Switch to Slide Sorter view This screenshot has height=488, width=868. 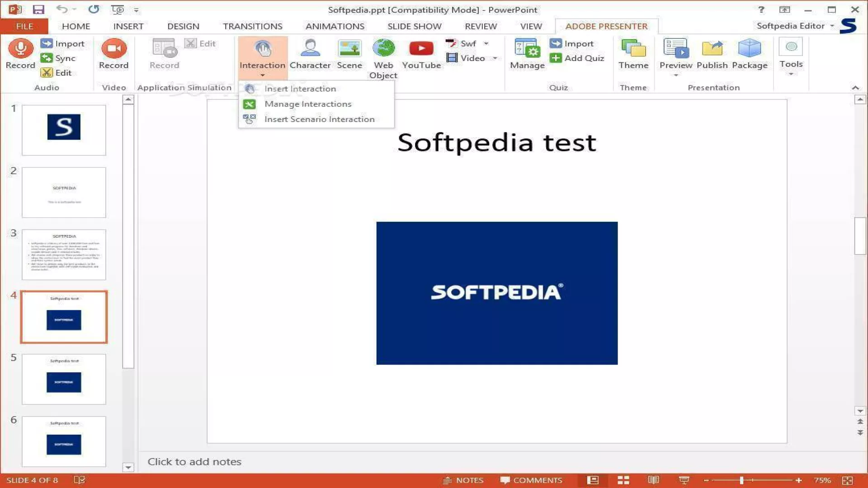click(x=623, y=480)
